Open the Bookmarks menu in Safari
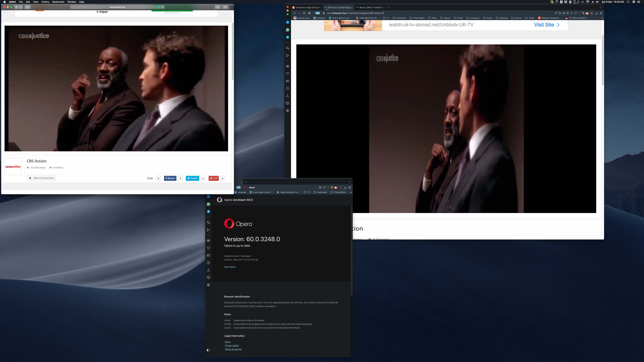This screenshot has height=362, width=644. [58, 2]
